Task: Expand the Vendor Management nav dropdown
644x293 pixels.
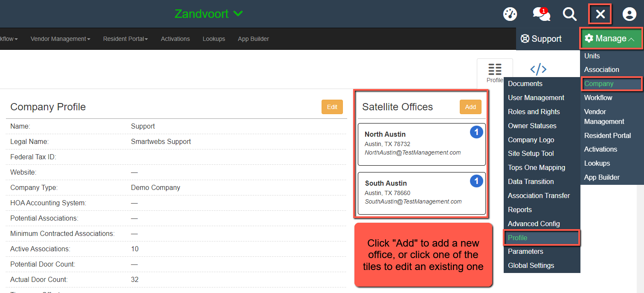Action: coord(61,39)
